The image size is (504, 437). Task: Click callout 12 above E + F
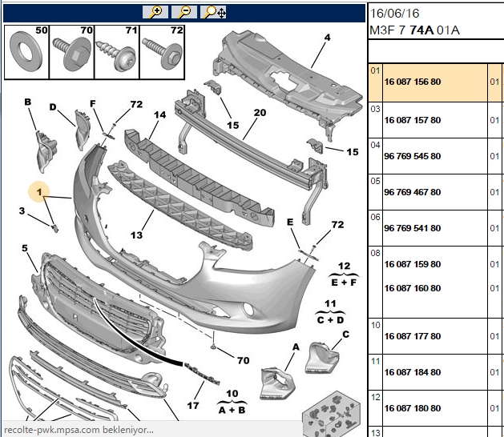click(344, 266)
